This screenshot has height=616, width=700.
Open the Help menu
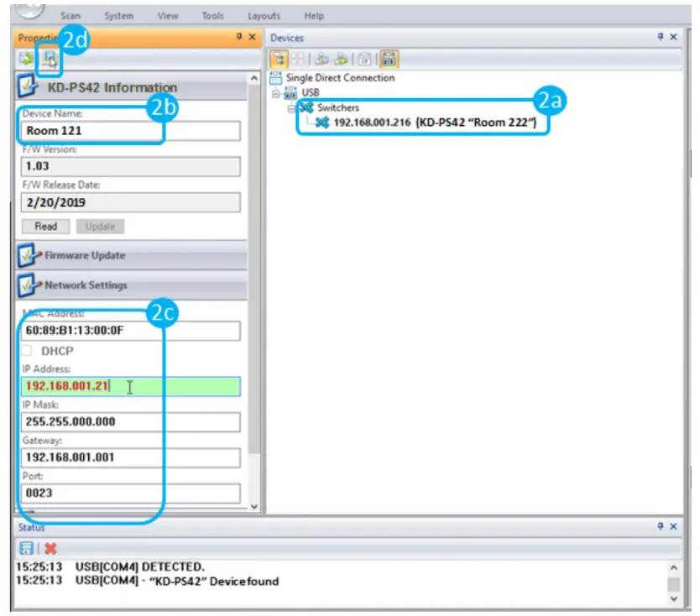[x=314, y=16]
